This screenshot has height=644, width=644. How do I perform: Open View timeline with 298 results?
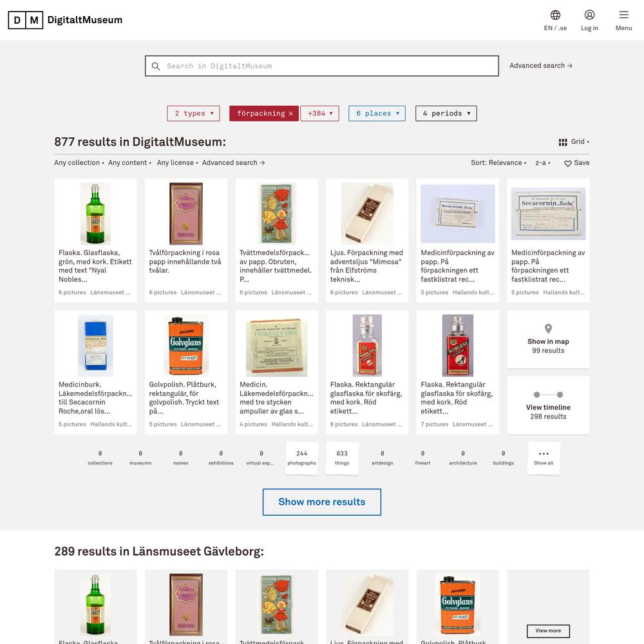point(548,405)
